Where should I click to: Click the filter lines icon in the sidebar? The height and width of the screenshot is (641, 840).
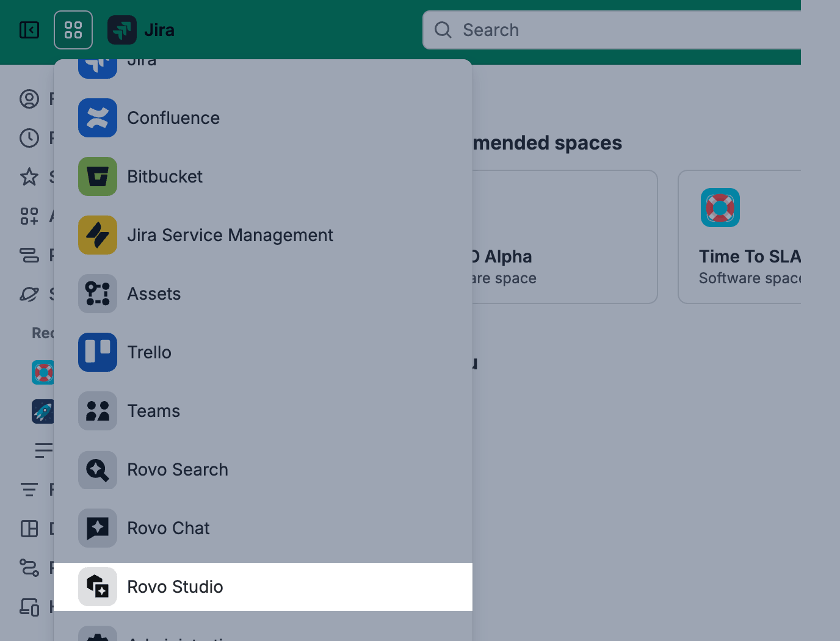click(29, 490)
